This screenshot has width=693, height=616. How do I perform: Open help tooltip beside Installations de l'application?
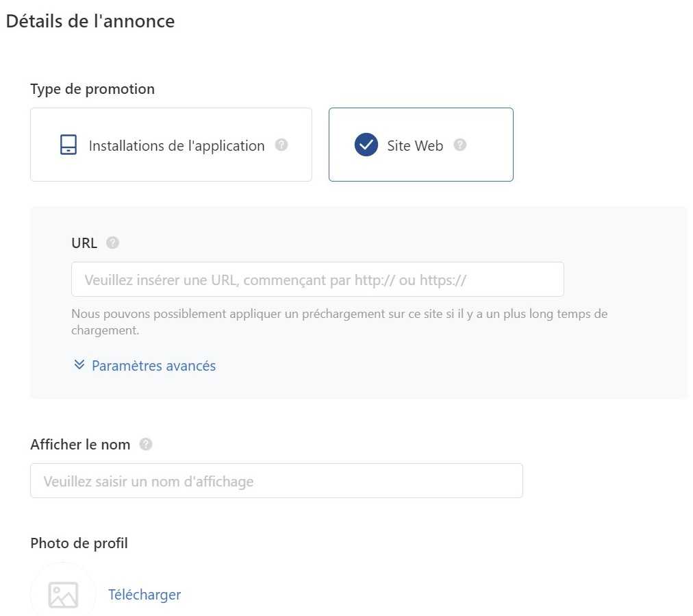(281, 145)
